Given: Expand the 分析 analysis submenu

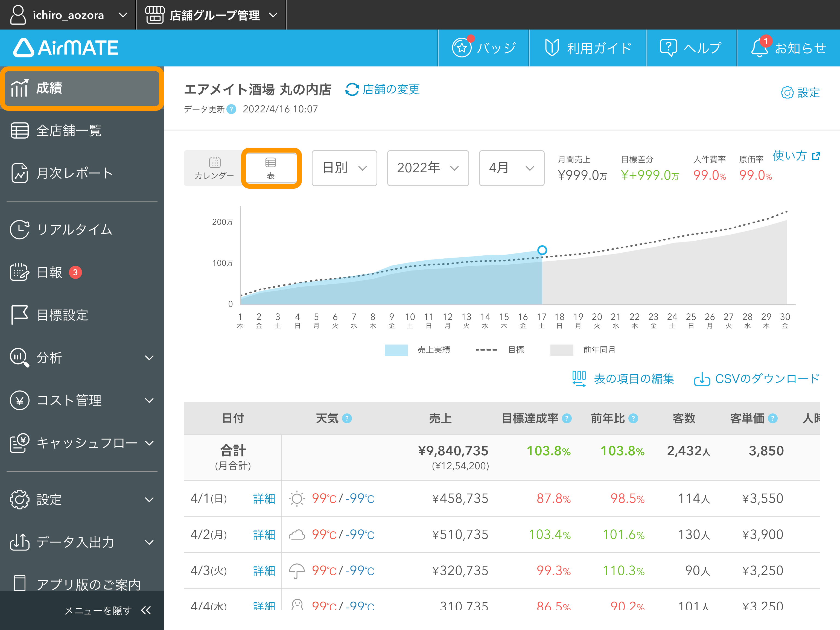Looking at the screenshot, I should (x=82, y=358).
